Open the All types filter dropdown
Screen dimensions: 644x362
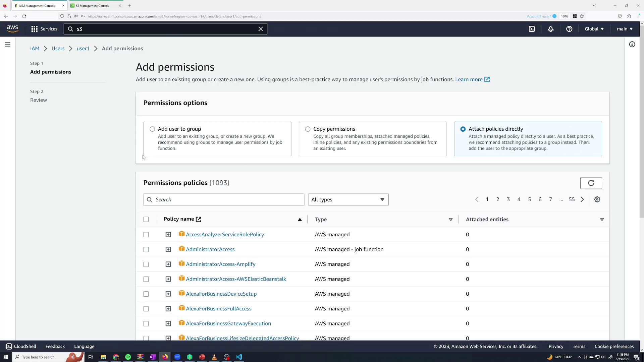pyautogui.click(x=348, y=200)
